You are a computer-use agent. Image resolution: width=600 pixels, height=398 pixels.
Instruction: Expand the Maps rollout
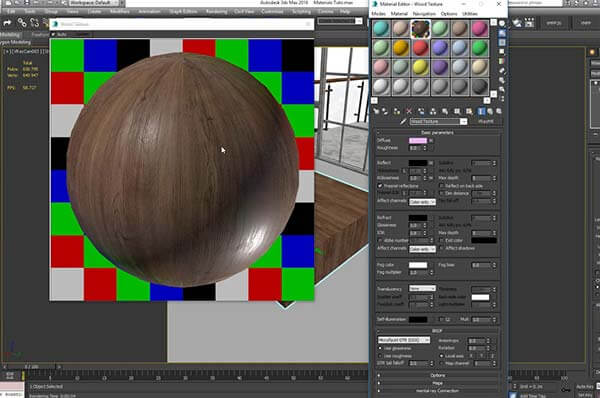(x=438, y=383)
